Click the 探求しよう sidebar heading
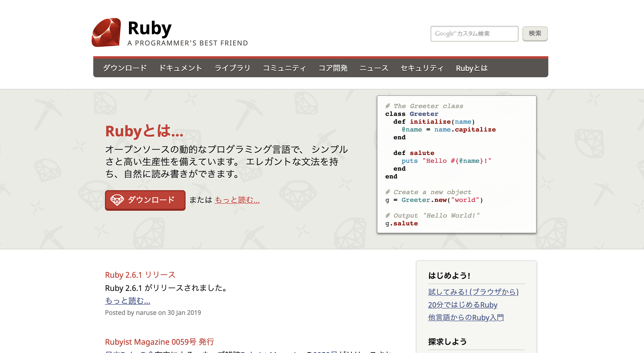 click(447, 342)
